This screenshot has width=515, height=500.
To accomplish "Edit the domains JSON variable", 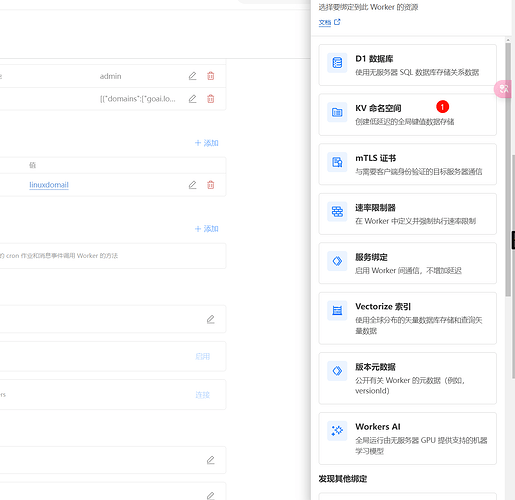I will (192, 99).
